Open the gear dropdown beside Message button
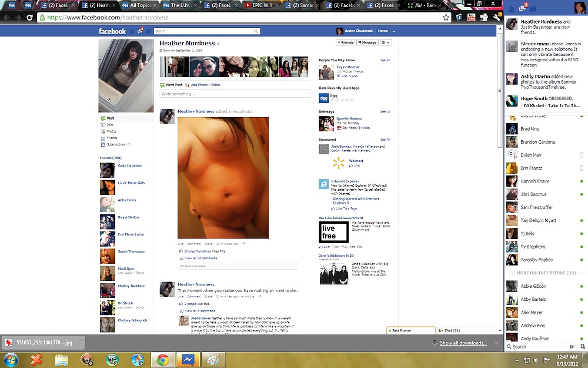The height and width of the screenshot is (368, 588). pyautogui.click(x=386, y=42)
